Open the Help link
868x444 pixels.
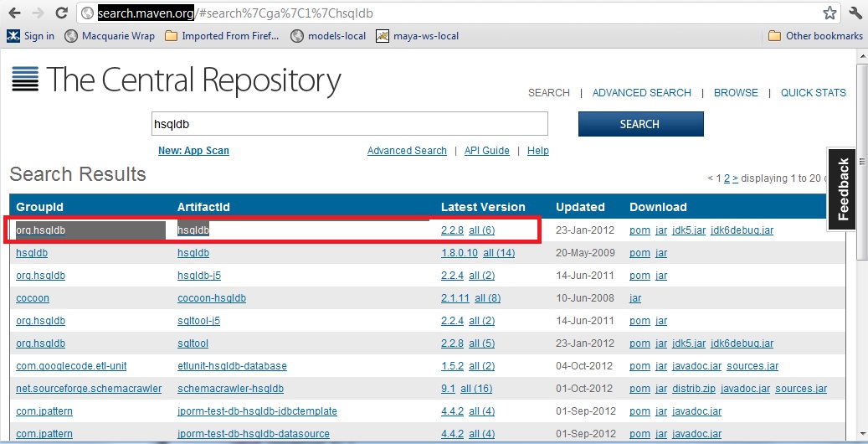tap(538, 151)
